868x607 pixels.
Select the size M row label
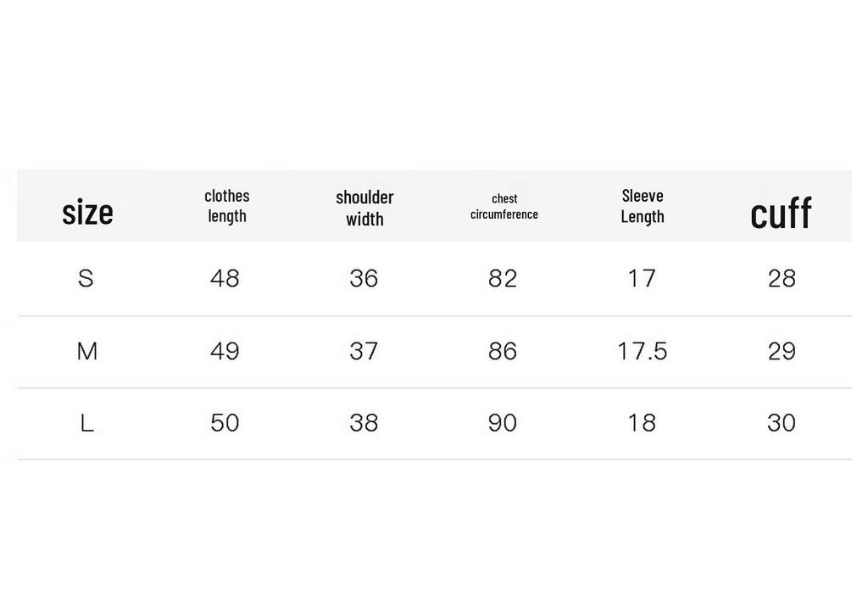click(x=87, y=351)
